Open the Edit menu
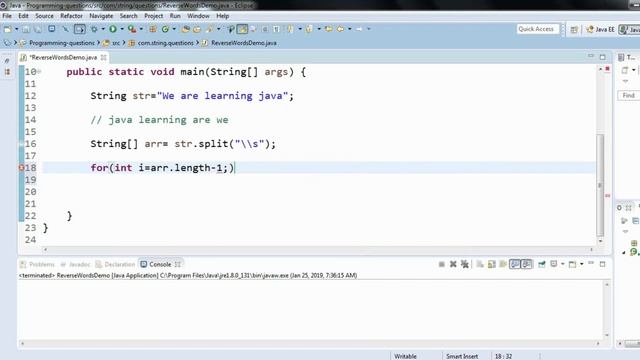The height and width of the screenshot is (360, 640). pyautogui.click(x=23, y=16)
